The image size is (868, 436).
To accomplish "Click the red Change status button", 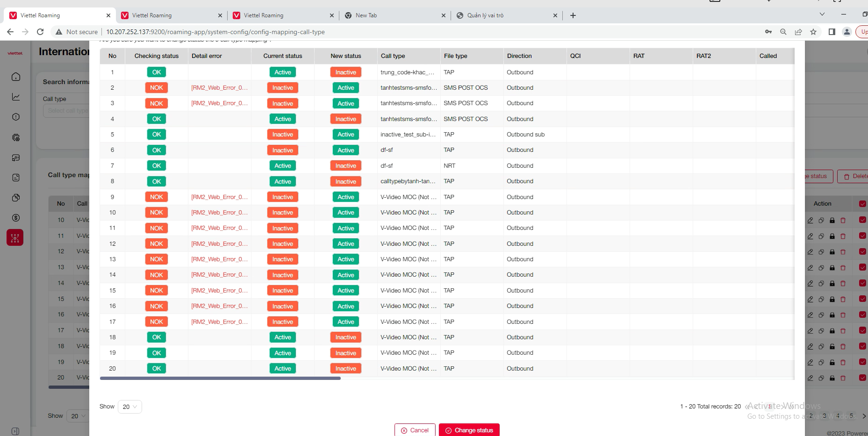I will (x=469, y=430).
